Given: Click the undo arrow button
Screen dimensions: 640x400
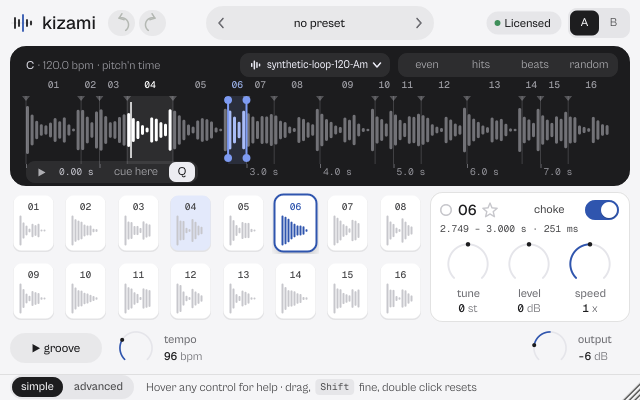Looking at the screenshot, I should pyautogui.click(x=121, y=23).
